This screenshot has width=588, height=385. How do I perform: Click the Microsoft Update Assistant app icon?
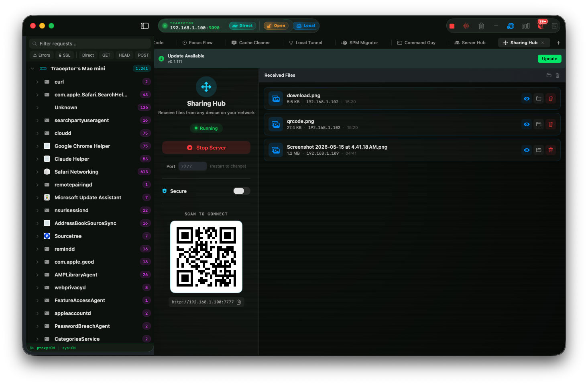(x=47, y=197)
